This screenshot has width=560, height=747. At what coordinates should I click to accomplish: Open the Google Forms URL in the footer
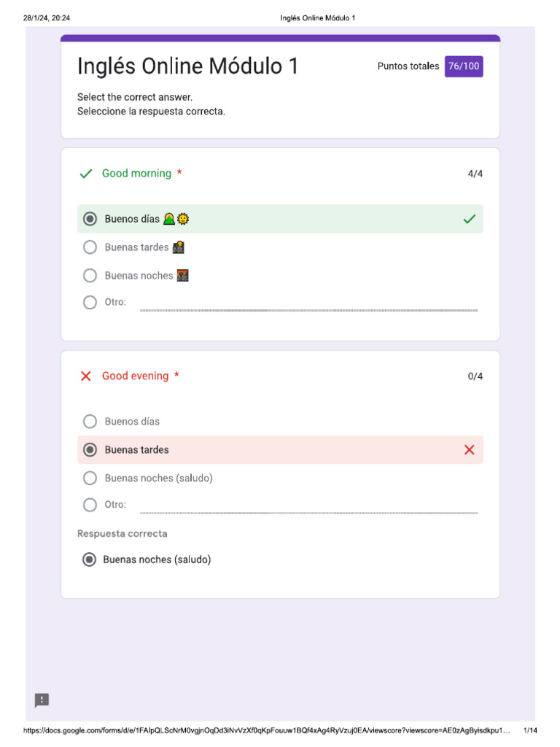pos(267,731)
